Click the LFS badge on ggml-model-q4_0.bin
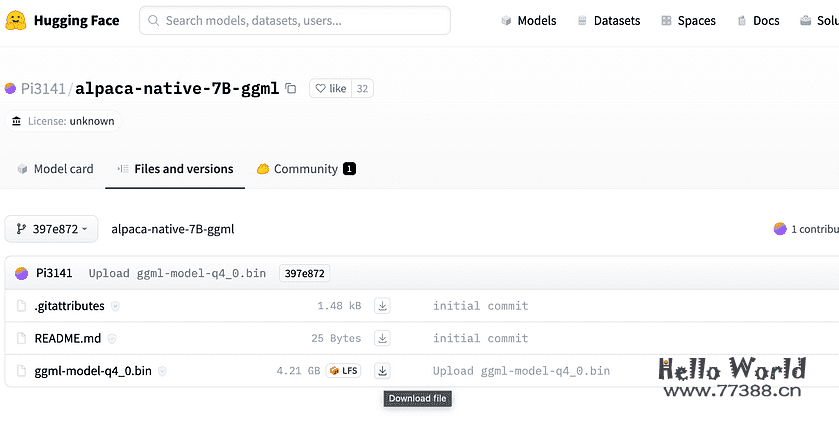839x421 pixels. (x=343, y=371)
